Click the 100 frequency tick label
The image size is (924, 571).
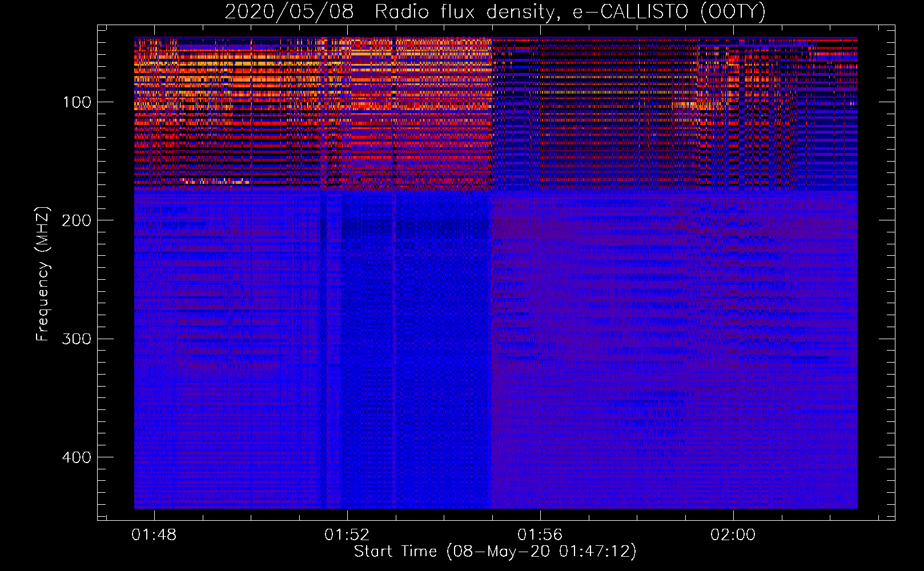(77, 102)
